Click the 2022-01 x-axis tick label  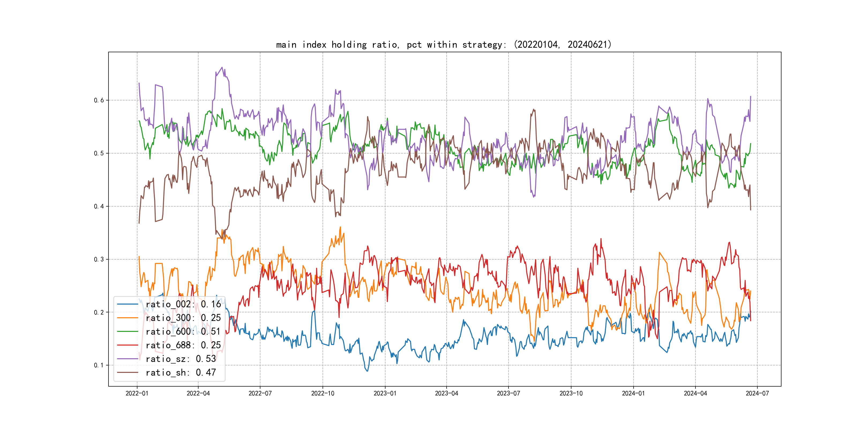(137, 393)
